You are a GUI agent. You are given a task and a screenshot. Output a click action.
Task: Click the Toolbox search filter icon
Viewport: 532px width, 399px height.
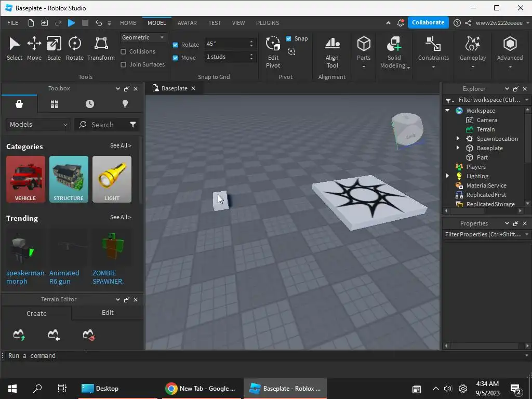(x=133, y=125)
